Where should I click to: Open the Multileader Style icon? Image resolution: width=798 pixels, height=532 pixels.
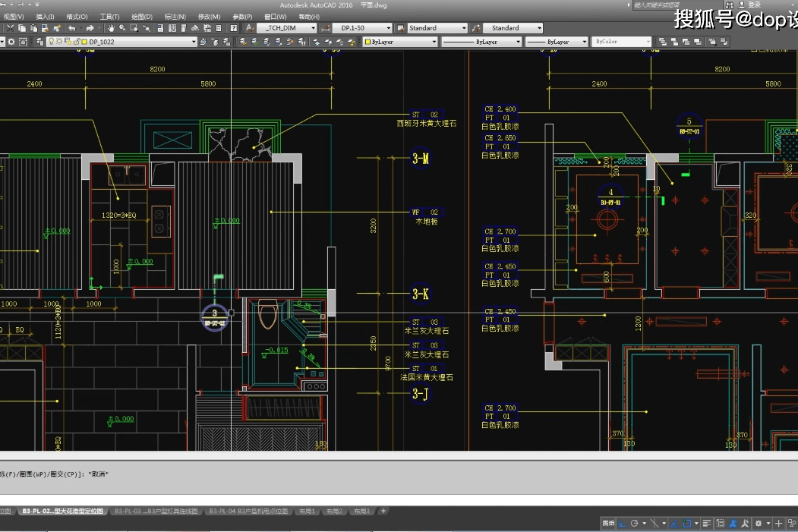tap(476, 29)
